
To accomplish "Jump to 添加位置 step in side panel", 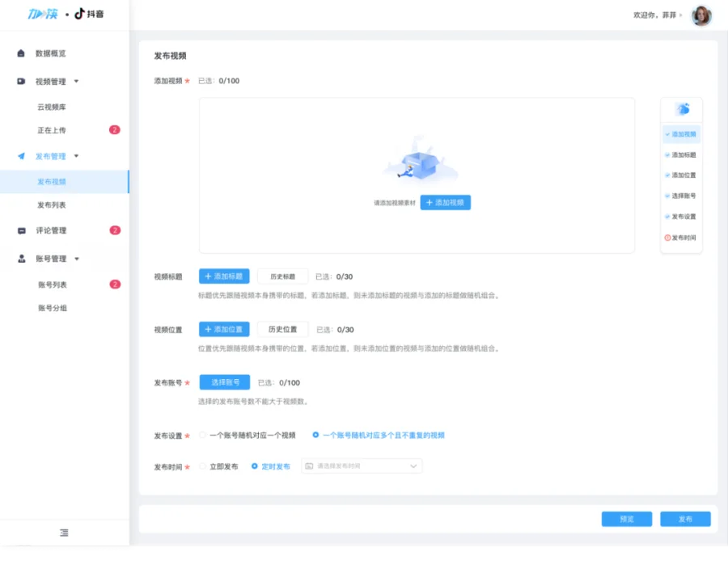I will pos(681,175).
